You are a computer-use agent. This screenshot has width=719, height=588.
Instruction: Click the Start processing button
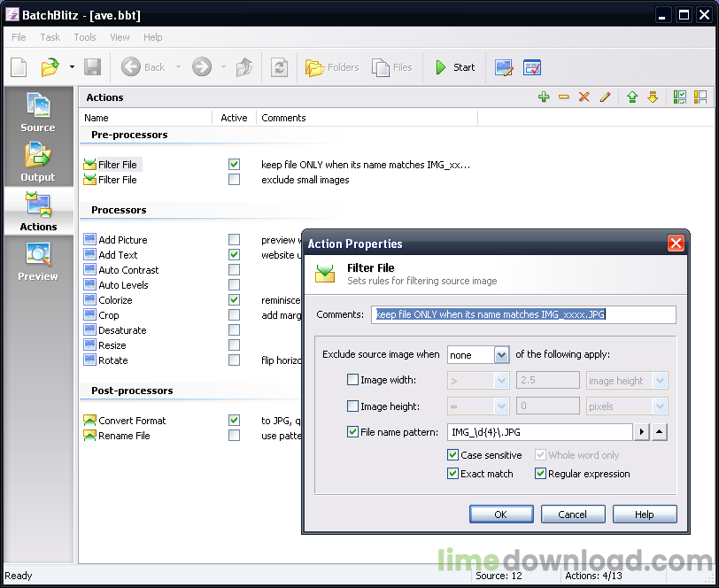[x=455, y=67]
